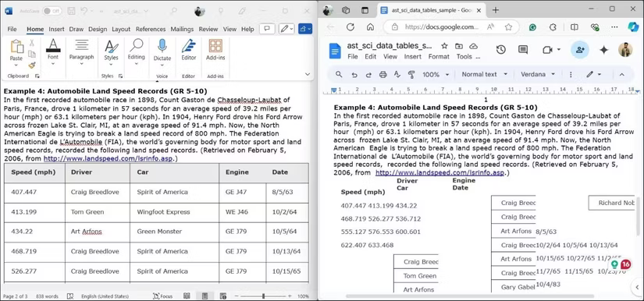Open the browser Extensions puzzle icon
The image size is (644, 301).
click(553, 27)
